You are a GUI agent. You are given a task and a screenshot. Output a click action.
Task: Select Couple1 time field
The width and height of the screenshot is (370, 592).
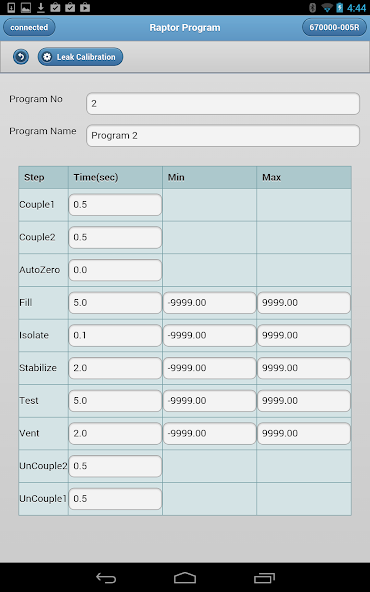coord(115,205)
